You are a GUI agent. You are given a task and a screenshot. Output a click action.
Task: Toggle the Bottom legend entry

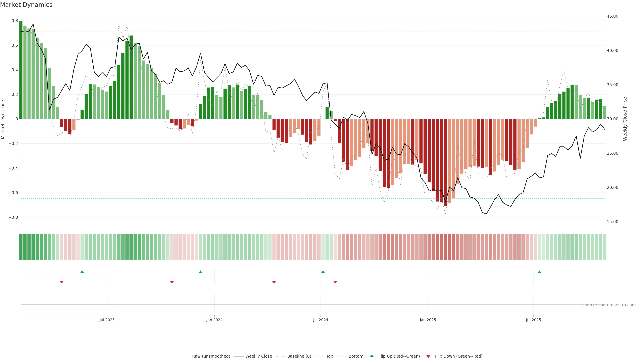pos(356,356)
